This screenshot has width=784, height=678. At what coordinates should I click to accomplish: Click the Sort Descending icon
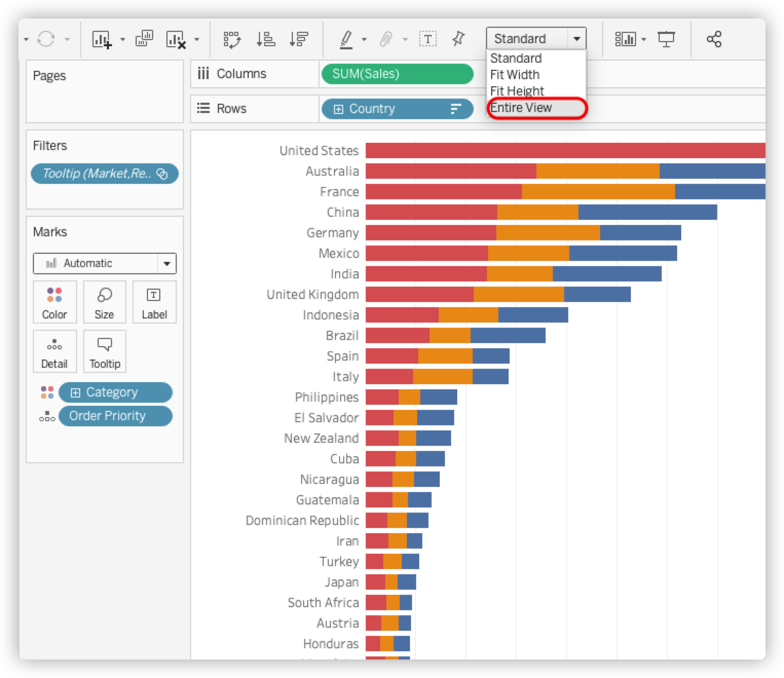coord(298,39)
